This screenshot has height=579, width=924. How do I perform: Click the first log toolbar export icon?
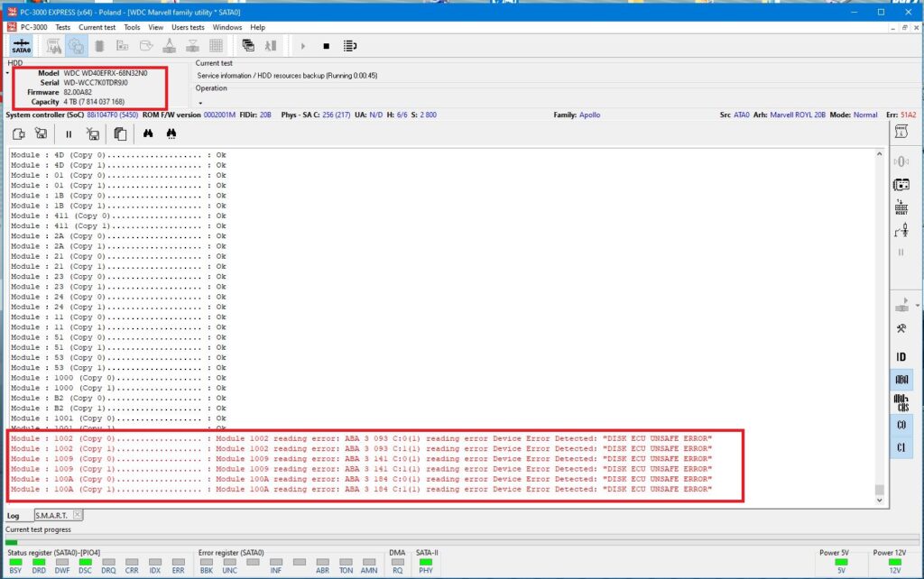[x=18, y=133]
